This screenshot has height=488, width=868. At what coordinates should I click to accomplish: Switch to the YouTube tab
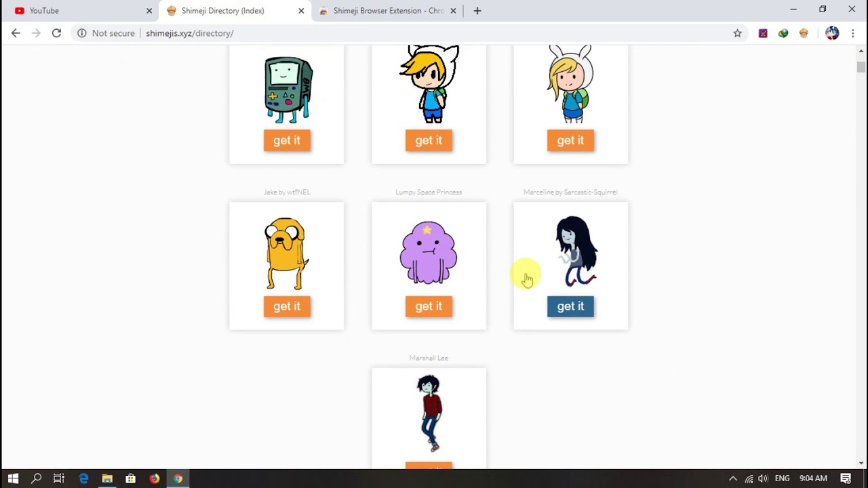81,11
